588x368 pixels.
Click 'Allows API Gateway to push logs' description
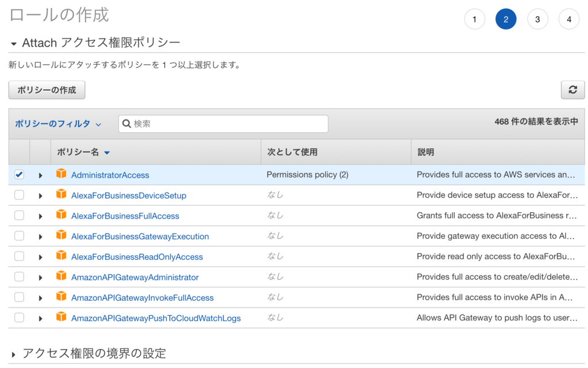(x=497, y=317)
